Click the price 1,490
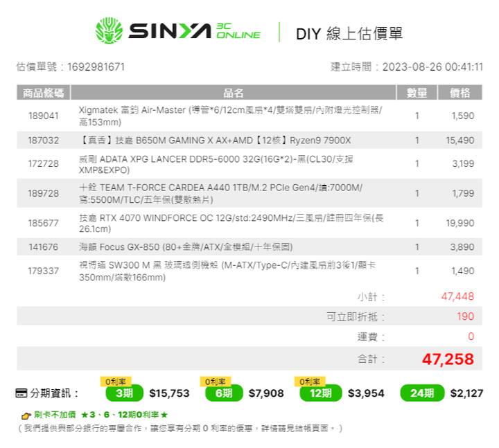The height and width of the screenshot is (448, 499). [463, 271]
